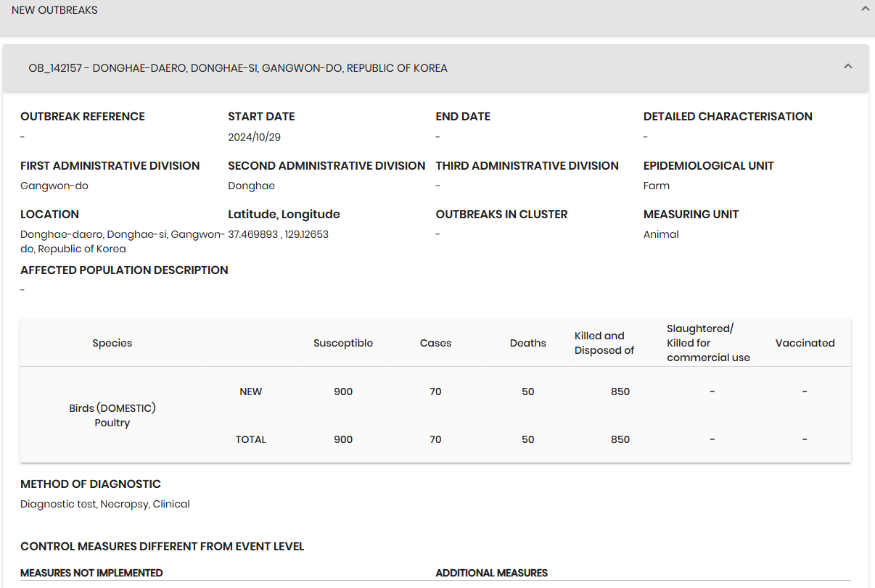Click the Cases column header

click(435, 343)
